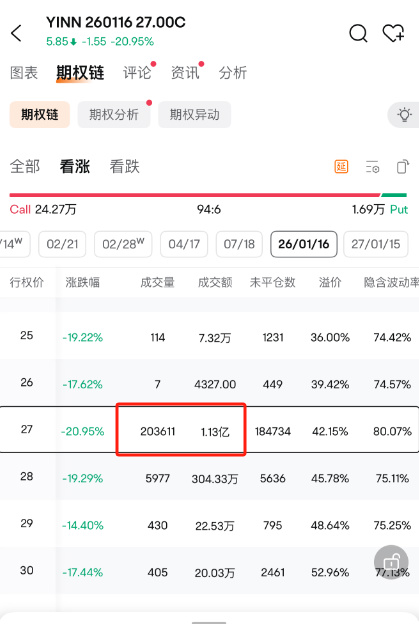Filter to 看涨 call options
The height and width of the screenshot is (624, 419).
75,166
